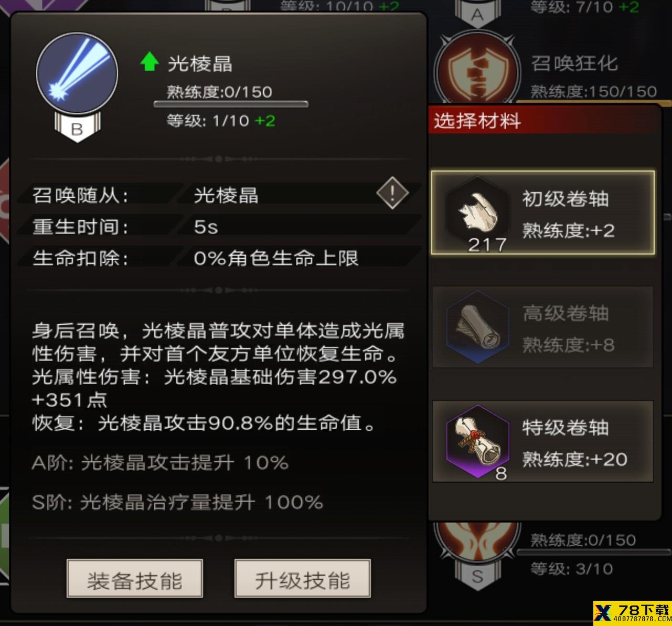Click the 特级卷轴 sealed scroll icon
672x626 pixels.
(x=478, y=441)
